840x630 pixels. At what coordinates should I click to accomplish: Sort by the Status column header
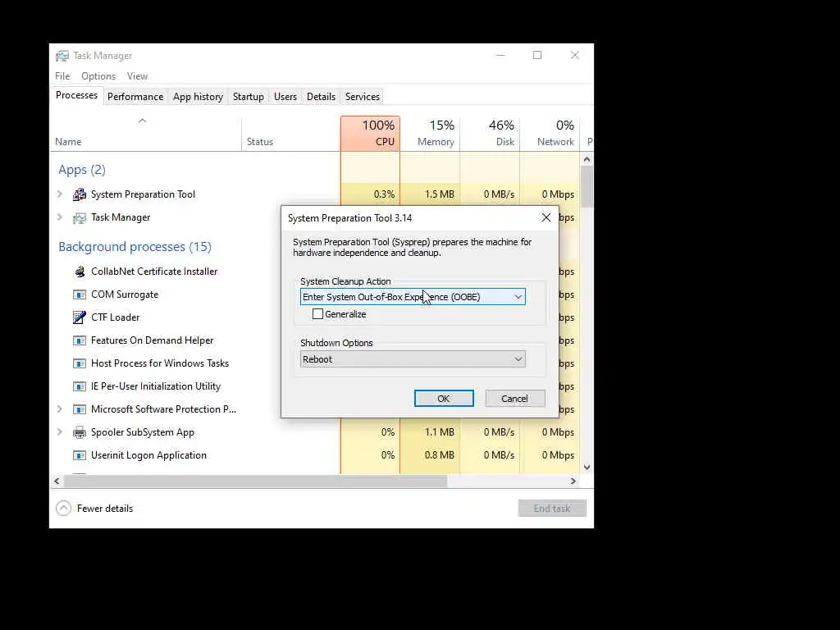pyautogui.click(x=291, y=134)
